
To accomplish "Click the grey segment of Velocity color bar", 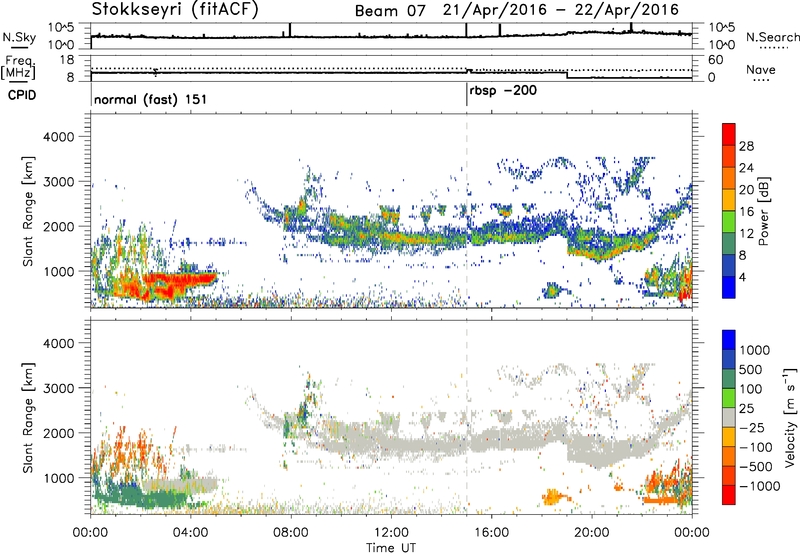I will 729,418.
